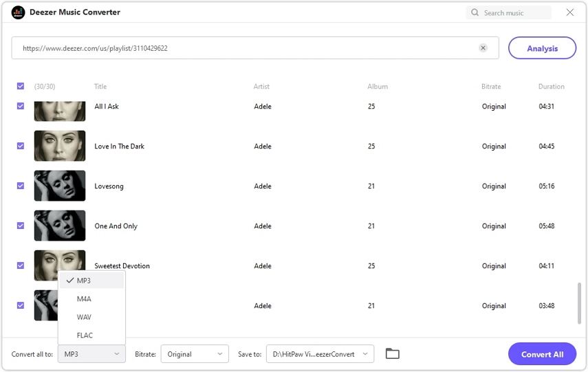588x372 pixels.
Task: Click album 25 in Sweetest Devotion row
Action: click(x=371, y=266)
